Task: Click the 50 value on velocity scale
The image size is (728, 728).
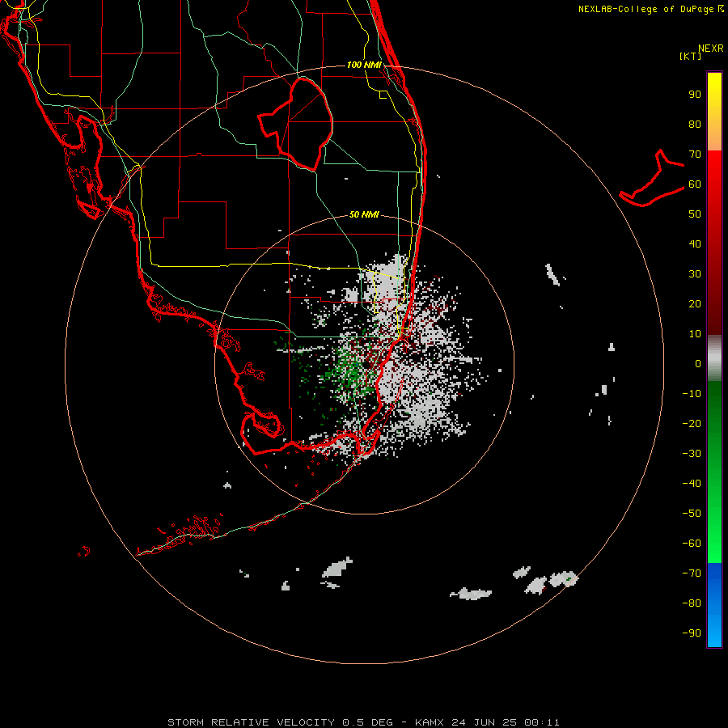Action: [695, 214]
